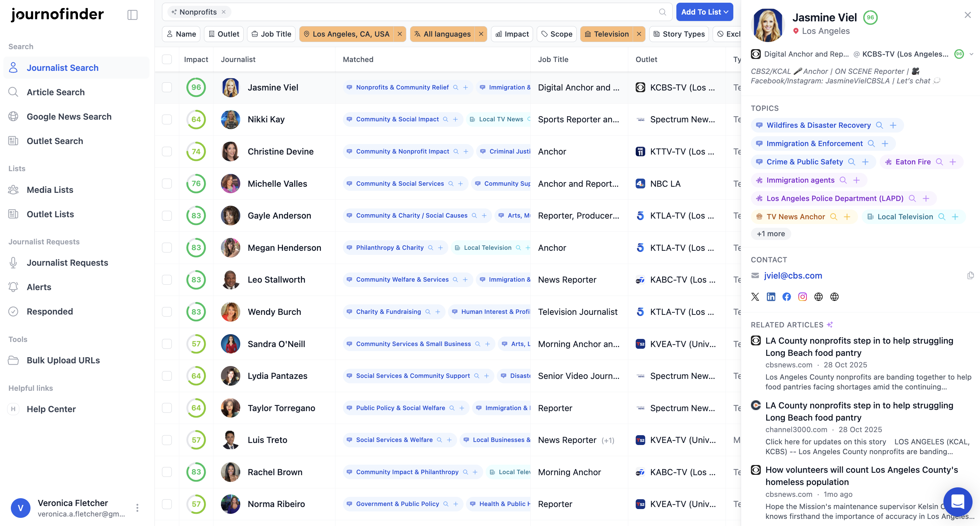This screenshot has height=526, width=980.
Task: Check the box for Nikki Kay
Action: click(167, 119)
